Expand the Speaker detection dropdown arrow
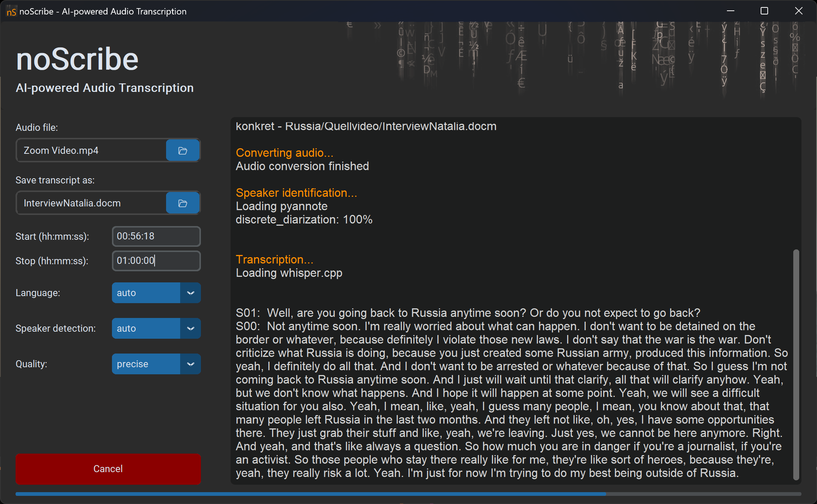Screen dimensions: 817x504 [x=191, y=328]
